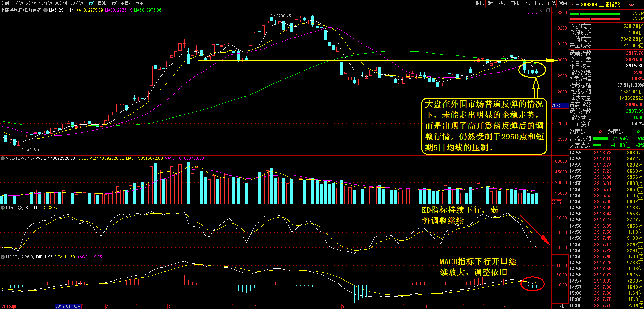
Task: Open the 画线 drawing tools
Action: (515, 3)
